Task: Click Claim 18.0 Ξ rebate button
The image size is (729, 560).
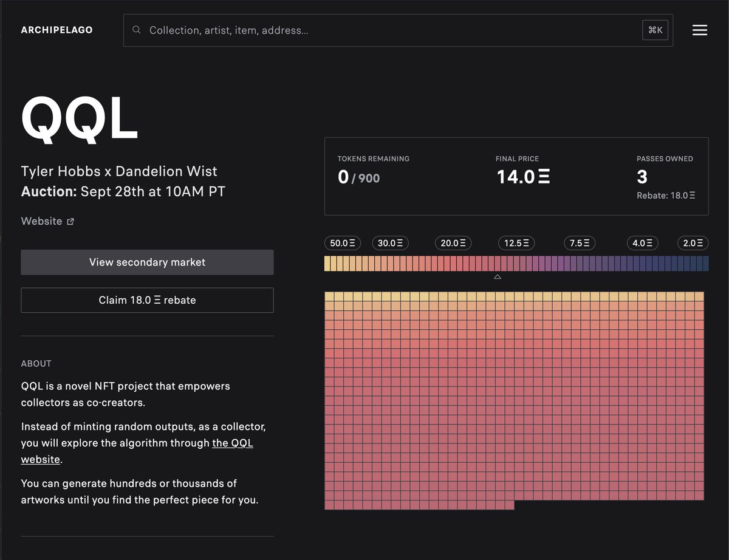Action: (x=147, y=300)
